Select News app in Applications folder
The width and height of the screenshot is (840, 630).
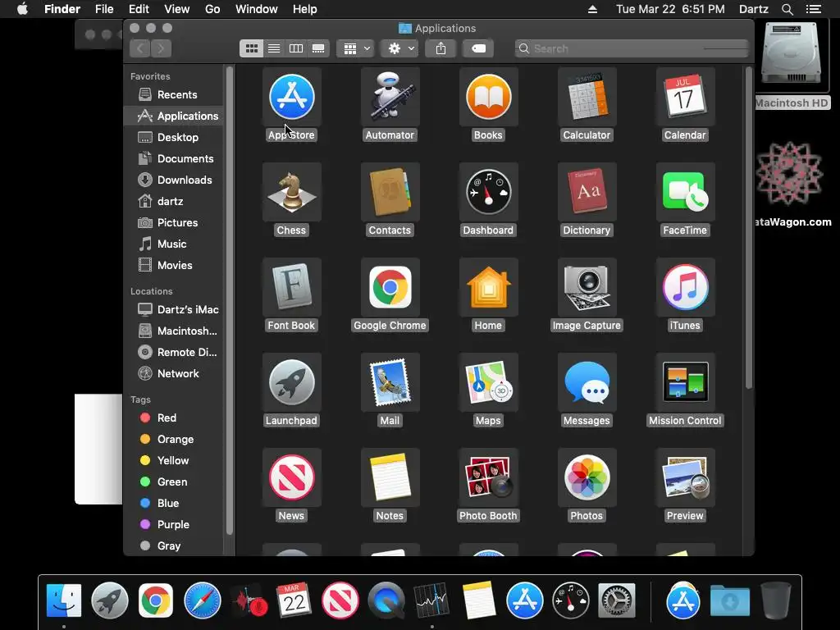click(x=291, y=478)
